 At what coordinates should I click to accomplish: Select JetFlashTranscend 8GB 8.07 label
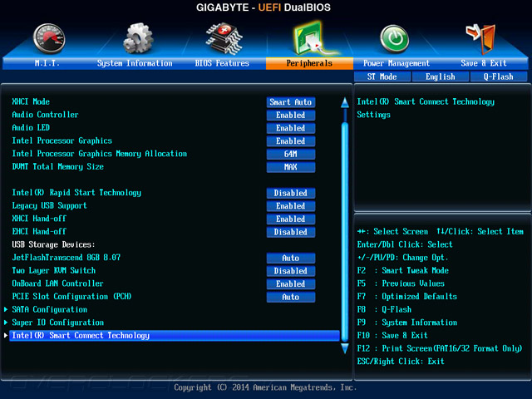66,258
